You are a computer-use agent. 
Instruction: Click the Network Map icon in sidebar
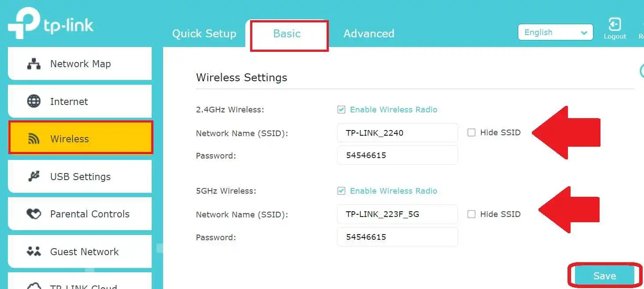(34, 64)
